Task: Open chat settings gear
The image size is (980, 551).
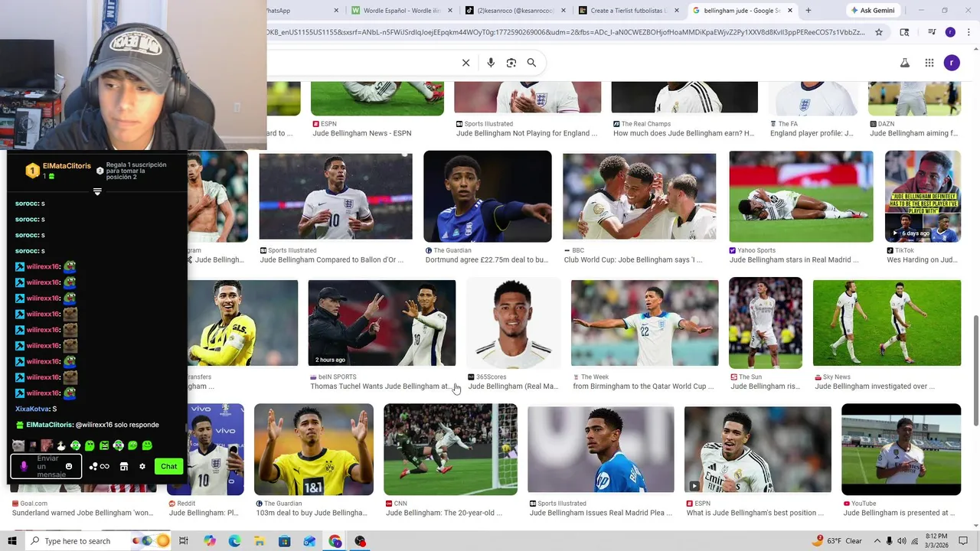Action: [142, 466]
